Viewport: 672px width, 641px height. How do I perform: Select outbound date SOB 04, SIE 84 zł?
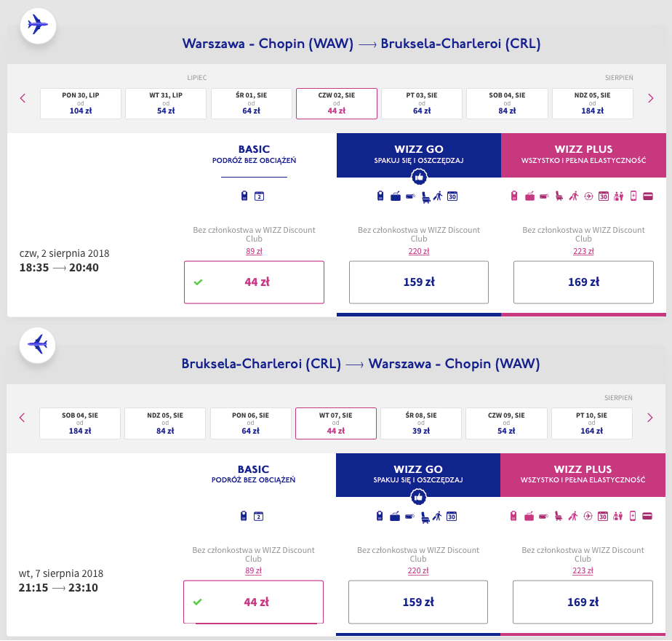[x=507, y=103]
